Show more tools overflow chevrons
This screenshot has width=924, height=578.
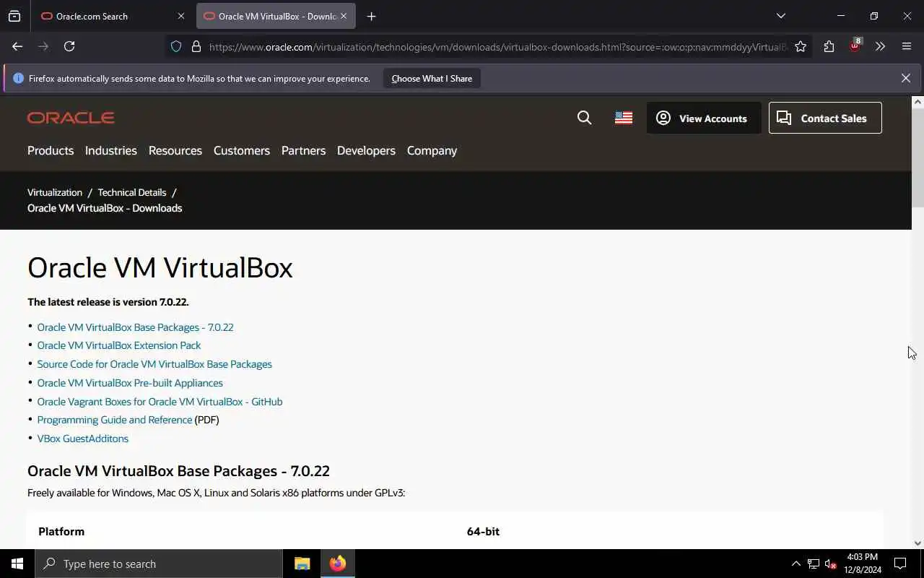click(880, 46)
